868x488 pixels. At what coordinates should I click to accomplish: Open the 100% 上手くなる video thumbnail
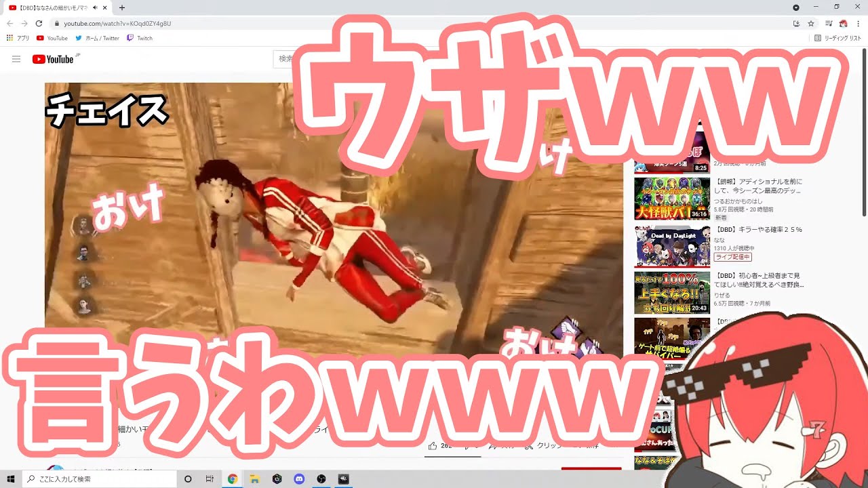[x=672, y=293]
